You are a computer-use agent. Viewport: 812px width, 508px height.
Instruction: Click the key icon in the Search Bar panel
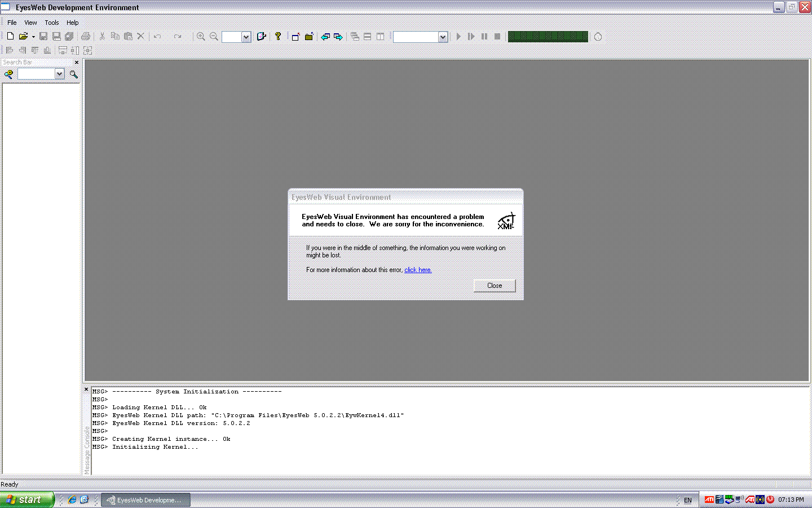pos(8,74)
